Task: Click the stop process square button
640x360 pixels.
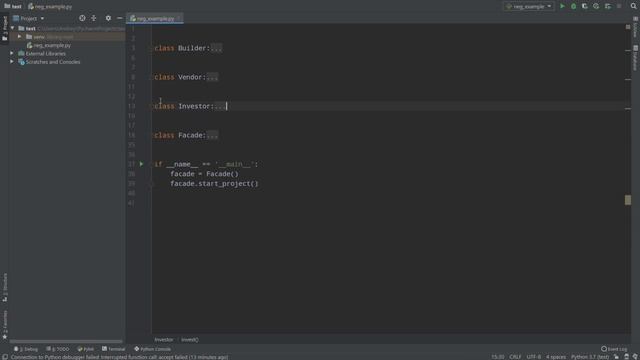Action: [619, 6]
